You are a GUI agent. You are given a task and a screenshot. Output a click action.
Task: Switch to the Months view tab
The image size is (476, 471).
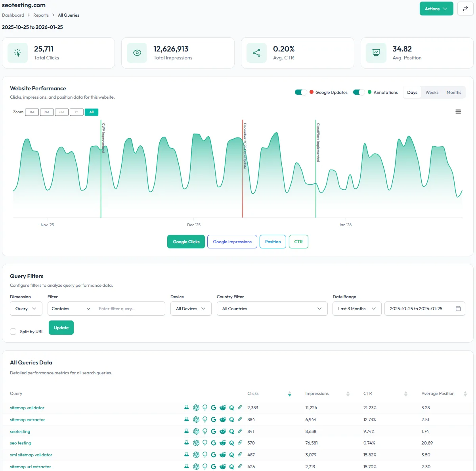[453, 92]
